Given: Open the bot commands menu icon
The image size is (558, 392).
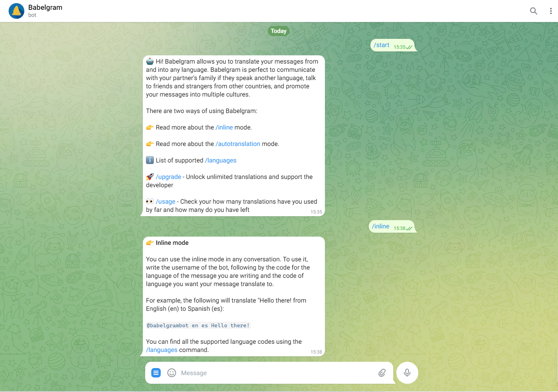Looking at the screenshot, I should 156,373.
